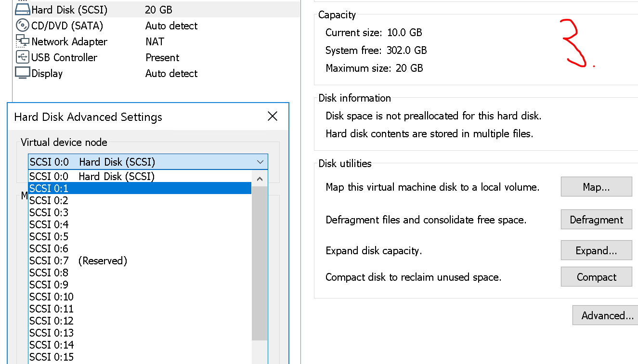The height and width of the screenshot is (364, 638).
Task: Open the Advanced... settings button
Action: point(607,316)
